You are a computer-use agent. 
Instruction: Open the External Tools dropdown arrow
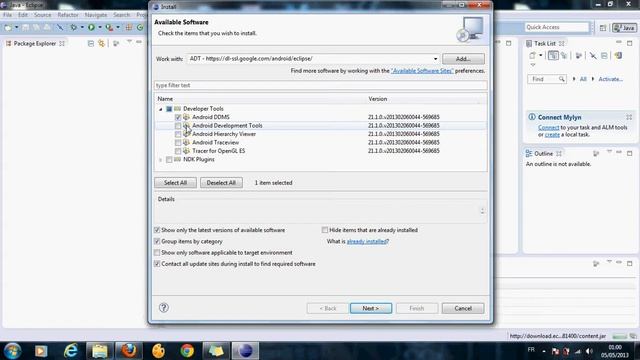point(118,27)
